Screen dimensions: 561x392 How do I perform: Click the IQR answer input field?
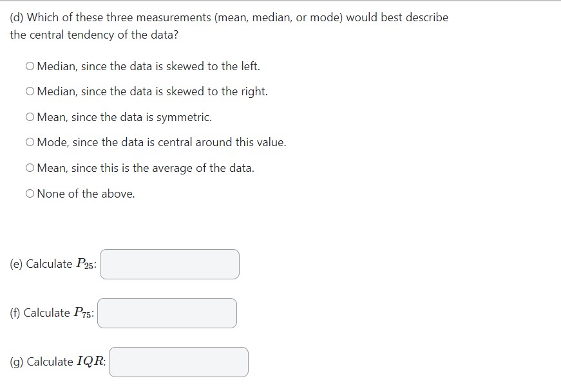click(x=178, y=362)
